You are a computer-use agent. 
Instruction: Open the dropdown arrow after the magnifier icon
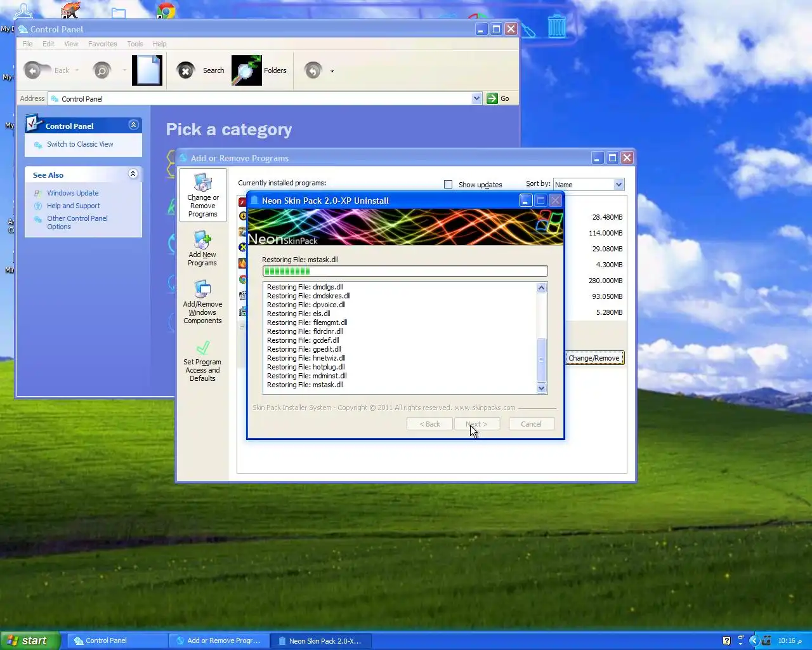point(124,70)
